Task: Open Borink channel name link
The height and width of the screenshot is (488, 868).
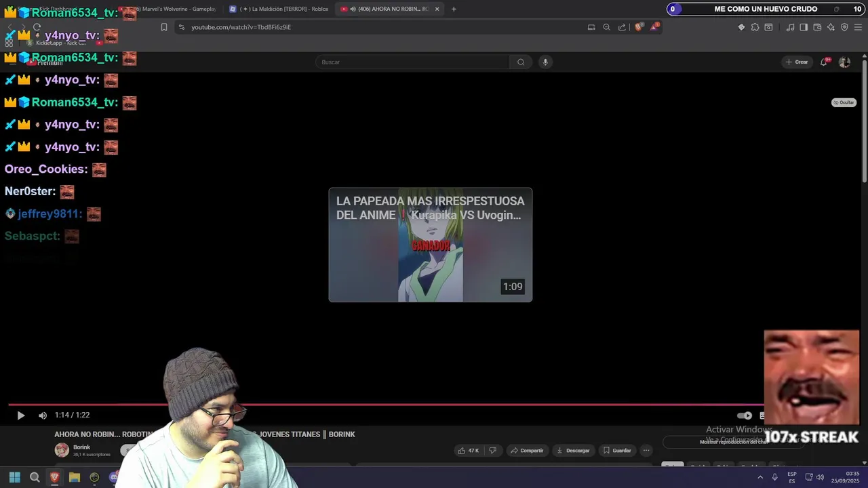Action: pyautogui.click(x=81, y=447)
